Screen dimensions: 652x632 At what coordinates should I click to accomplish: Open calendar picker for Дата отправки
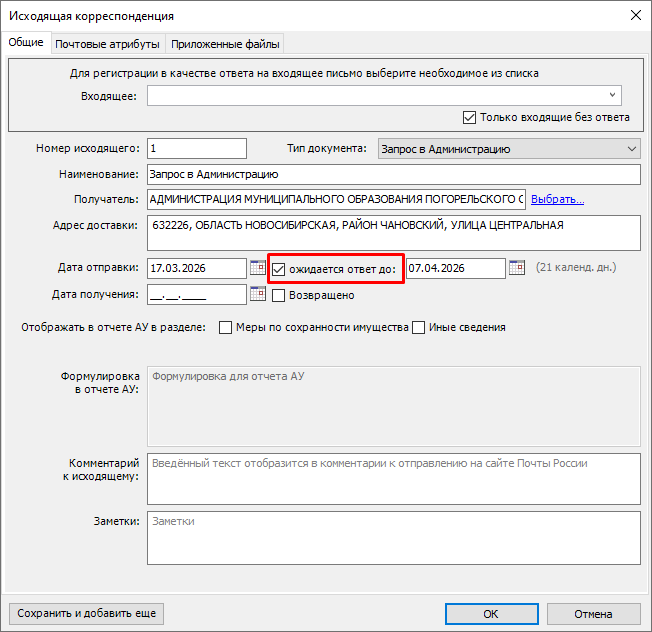[x=257, y=268]
